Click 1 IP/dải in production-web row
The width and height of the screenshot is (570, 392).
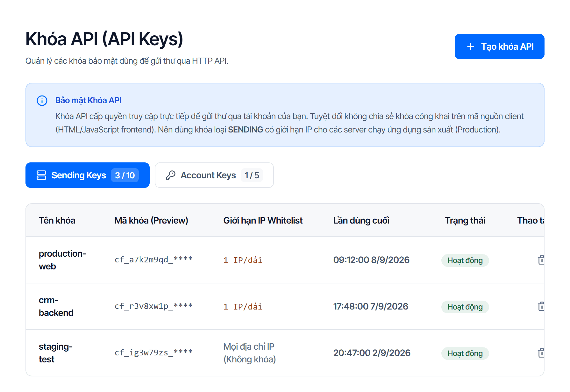click(243, 260)
